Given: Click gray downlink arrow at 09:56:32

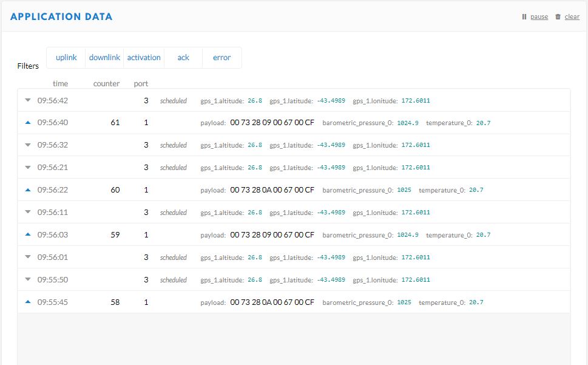Looking at the screenshot, I should [x=27, y=145].
